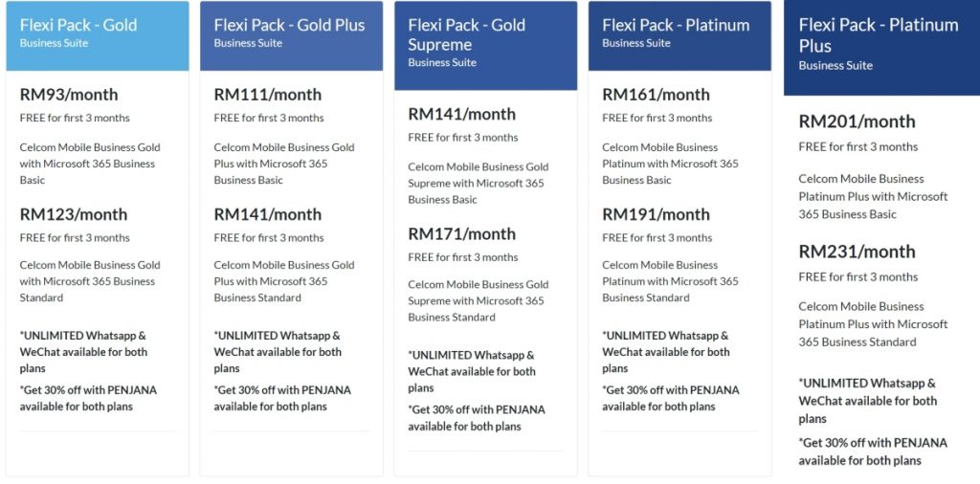The width and height of the screenshot is (980, 484).
Task: Click the RM191/month Platinum price
Action: tap(656, 214)
